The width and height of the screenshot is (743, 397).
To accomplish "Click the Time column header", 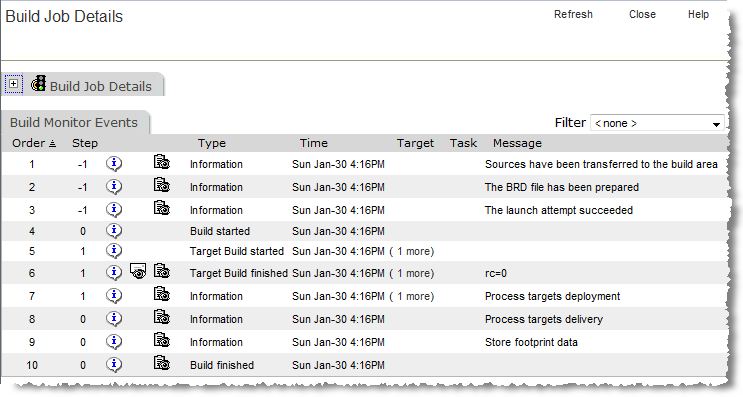I will [314, 143].
